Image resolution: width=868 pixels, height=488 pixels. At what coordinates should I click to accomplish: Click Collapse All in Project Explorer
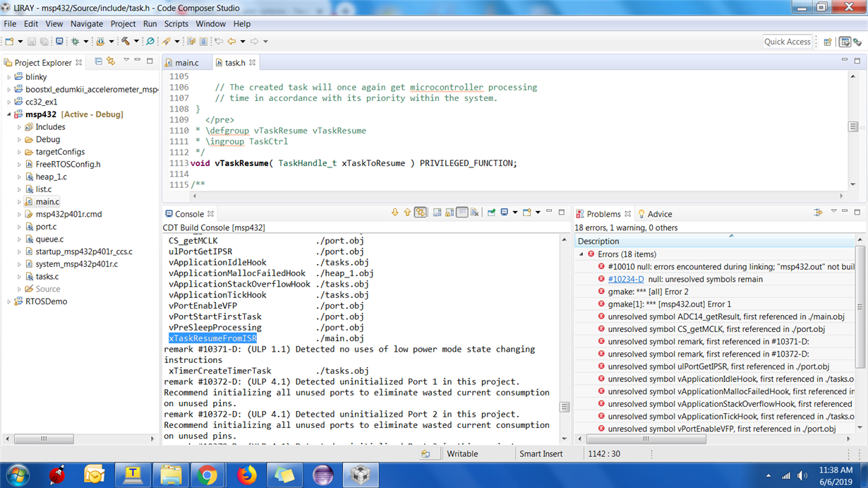tap(98, 61)
